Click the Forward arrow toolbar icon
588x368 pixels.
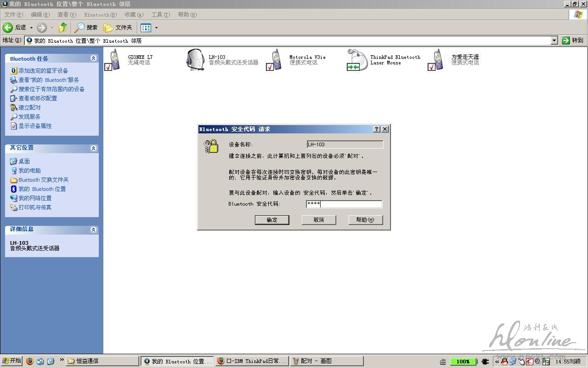[x=42, y=28]
